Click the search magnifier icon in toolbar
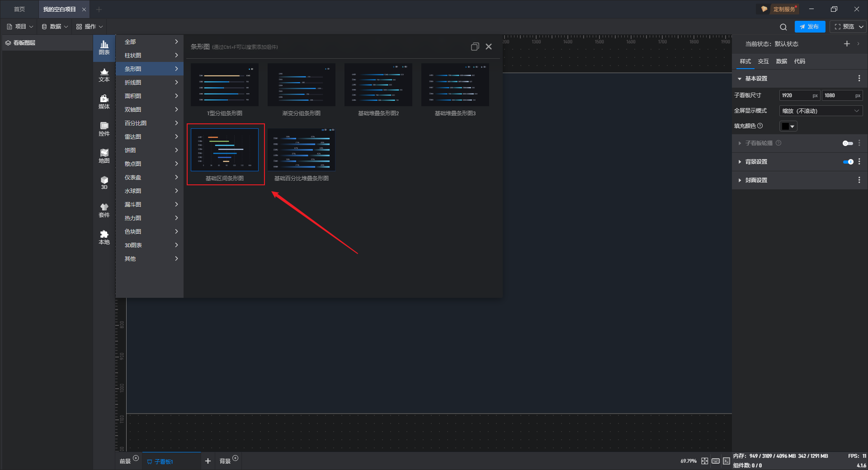868x470 pixels. click(x=783, y=27)
